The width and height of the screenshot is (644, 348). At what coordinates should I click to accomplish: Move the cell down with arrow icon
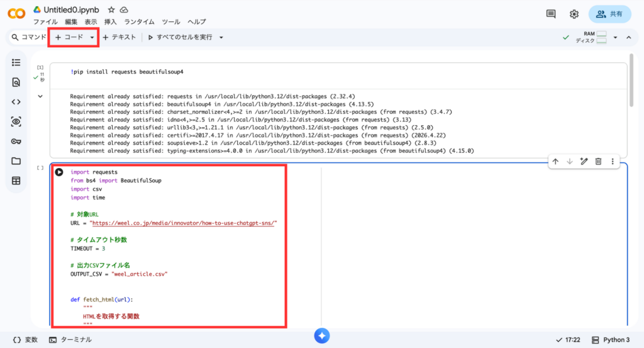click(570, 162)
